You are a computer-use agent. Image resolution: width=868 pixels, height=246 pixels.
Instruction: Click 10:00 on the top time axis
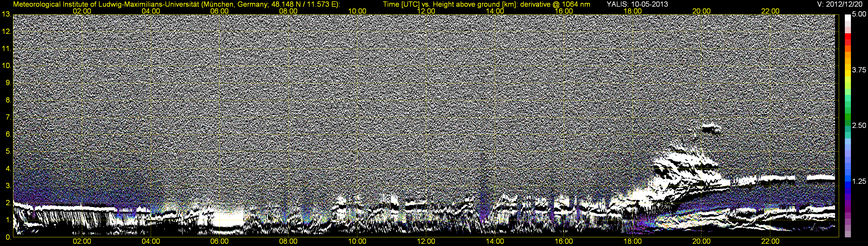pyautogui.click(x=357, y=11)
